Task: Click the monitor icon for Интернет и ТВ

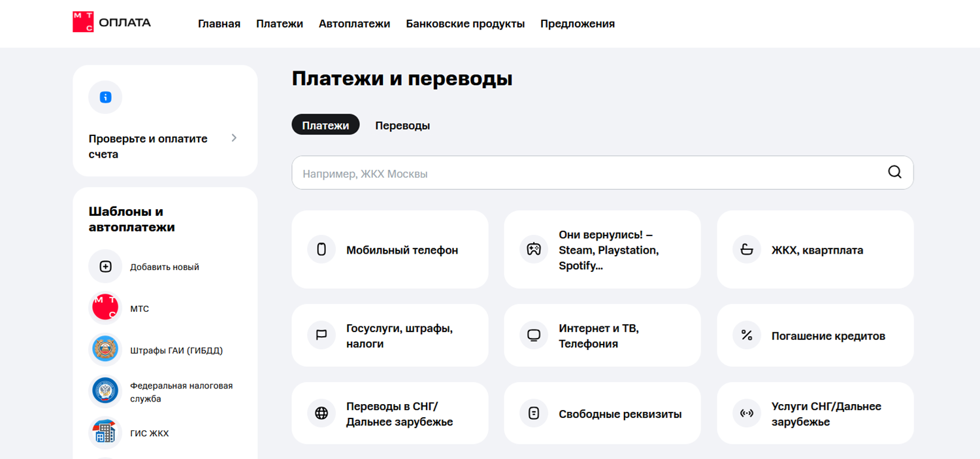Action: pyautogui.click(x=534, y=335)
